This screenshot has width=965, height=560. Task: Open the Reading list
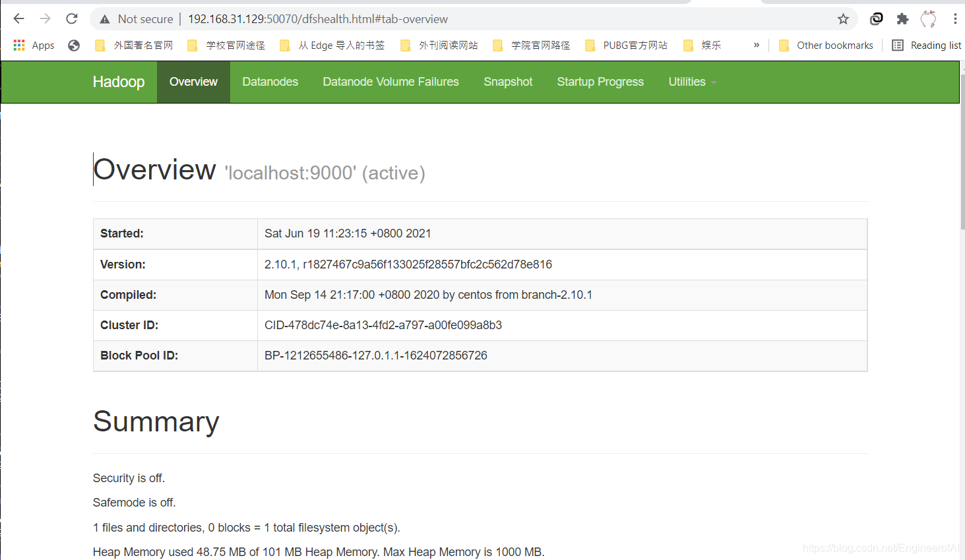[x=927, y=45]
